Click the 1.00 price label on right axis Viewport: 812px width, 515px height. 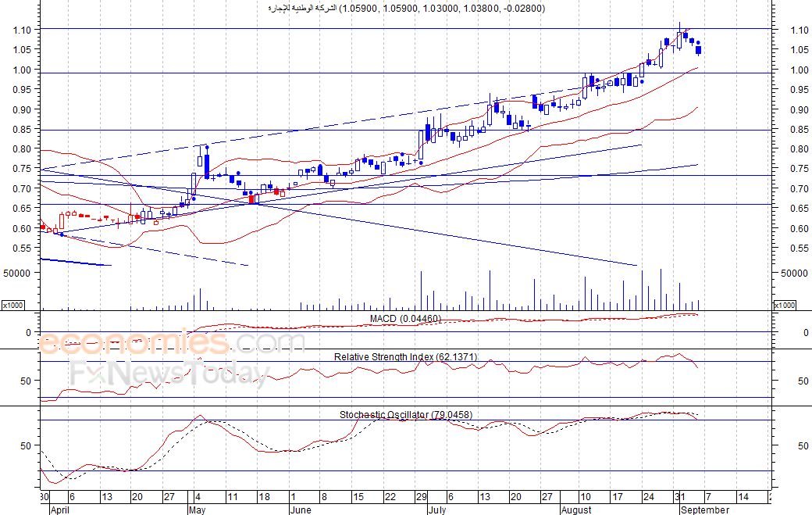point(800,70)
